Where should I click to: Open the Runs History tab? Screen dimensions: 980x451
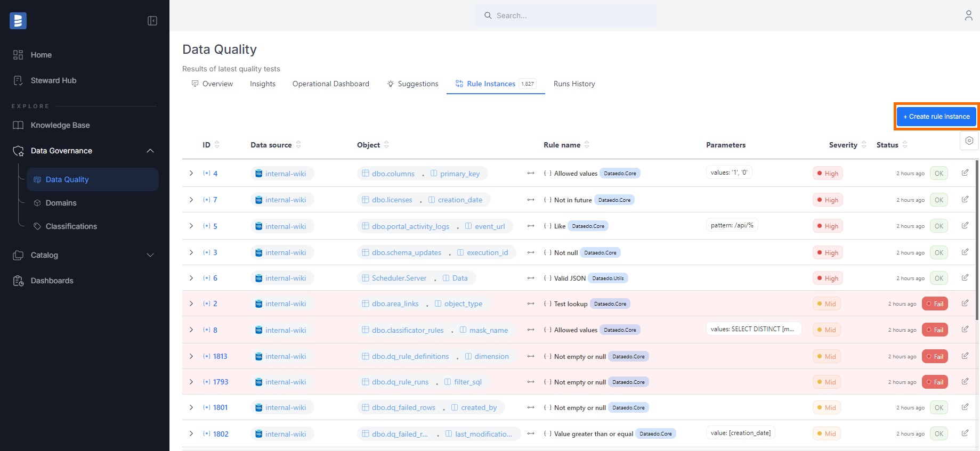[574, 84]
